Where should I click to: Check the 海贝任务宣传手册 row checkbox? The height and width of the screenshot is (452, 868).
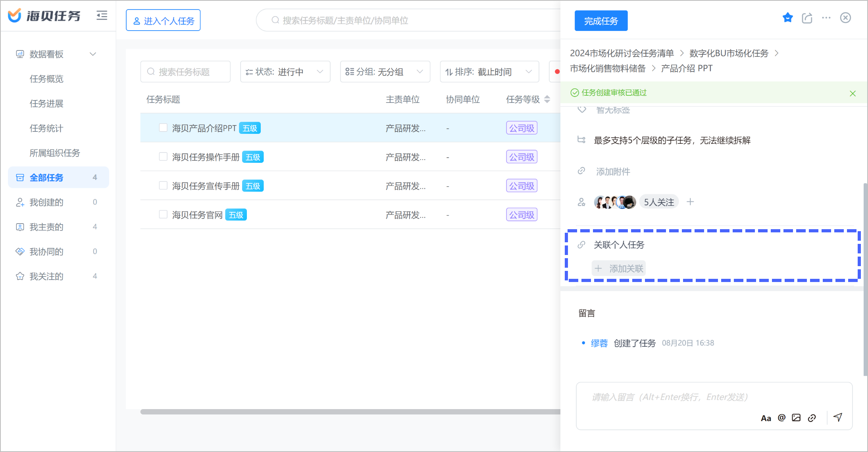163,185
